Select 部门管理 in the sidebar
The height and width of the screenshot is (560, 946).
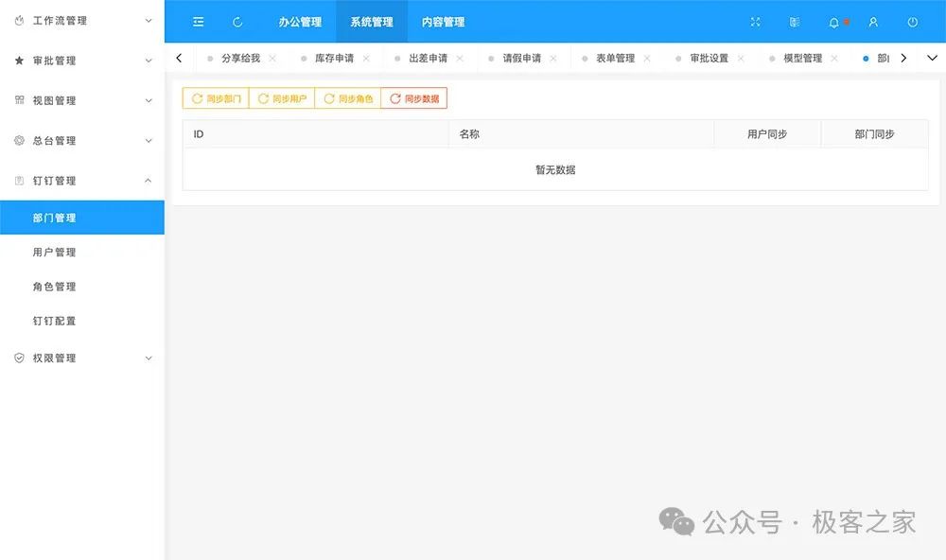pos(82,218)
